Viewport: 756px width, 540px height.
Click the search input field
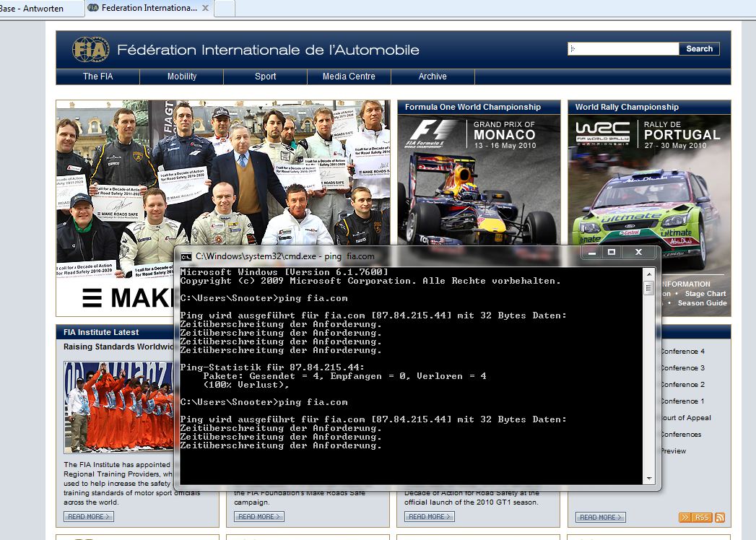coord(623,48)
